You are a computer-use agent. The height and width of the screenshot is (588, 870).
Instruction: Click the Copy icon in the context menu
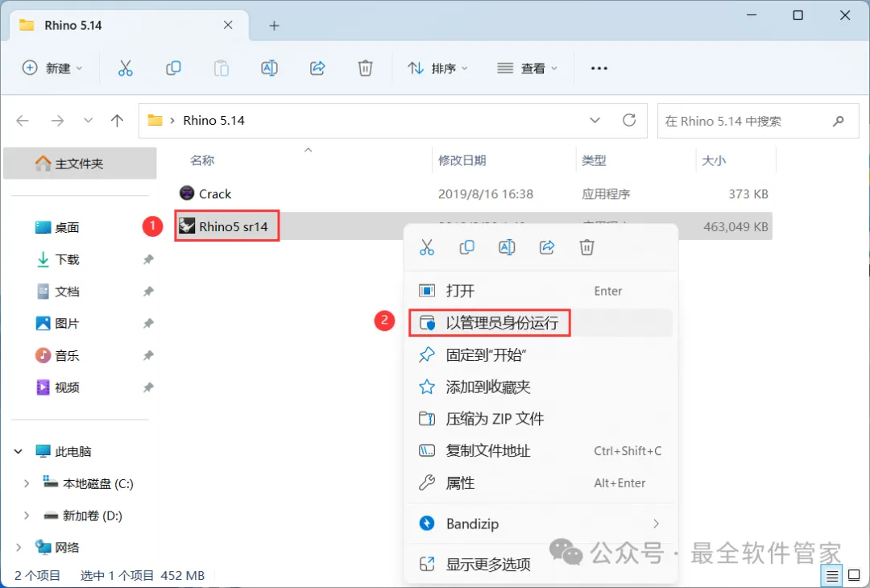[466, 246]
